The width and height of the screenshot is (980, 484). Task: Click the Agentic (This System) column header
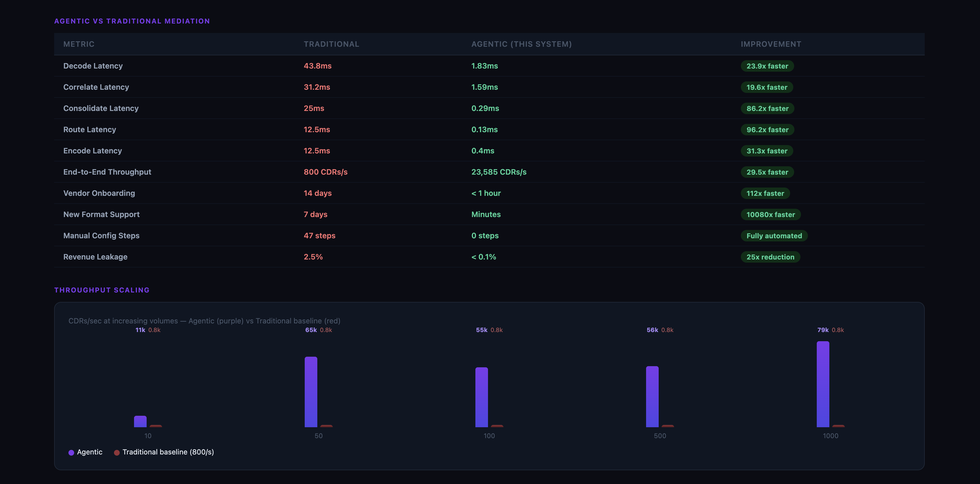click(x=521, y=44)
